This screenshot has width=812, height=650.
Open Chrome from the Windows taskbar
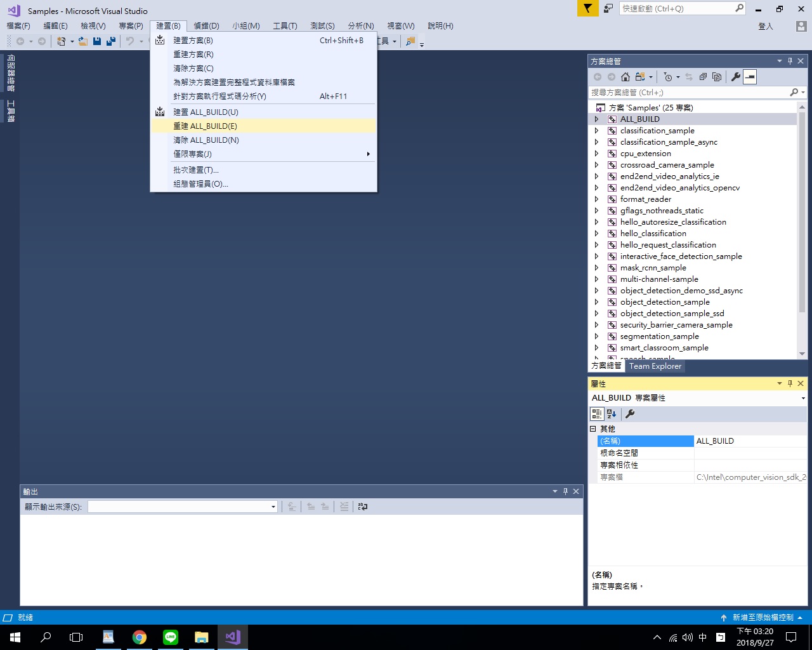[140, 637]
